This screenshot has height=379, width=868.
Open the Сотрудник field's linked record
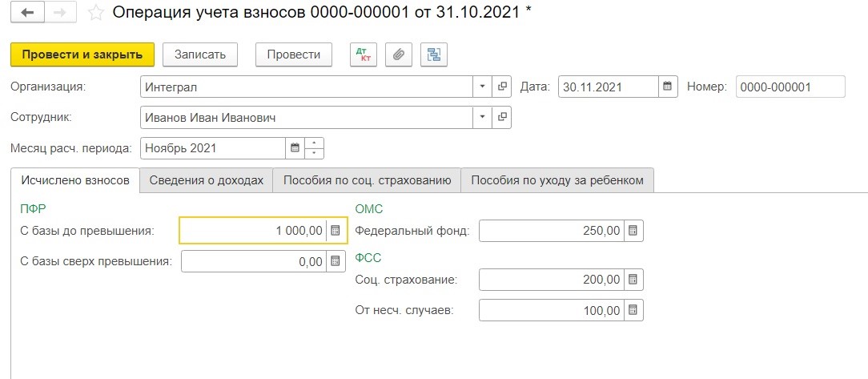click(x=502, y=118)
